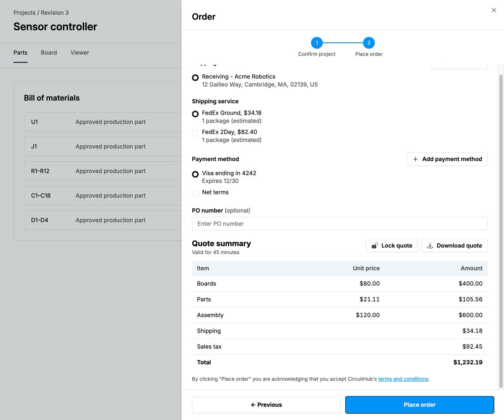This screenshot has height=420, width=504.
Task: Click the Download quote button
Action: coord(454,246)
